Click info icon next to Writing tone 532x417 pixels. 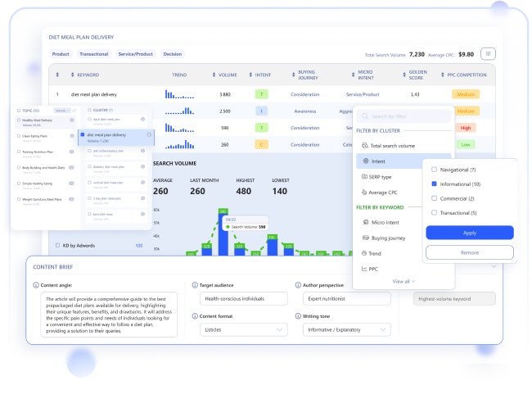[x=298, y=315]
